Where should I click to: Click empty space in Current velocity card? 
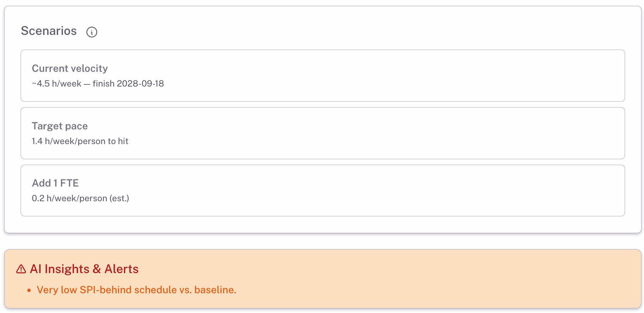(378, 76)
